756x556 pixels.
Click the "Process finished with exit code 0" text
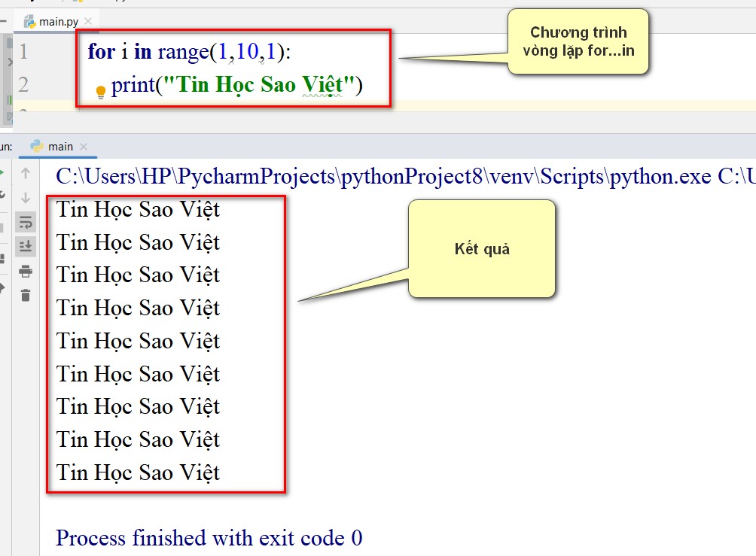[209, 538]
